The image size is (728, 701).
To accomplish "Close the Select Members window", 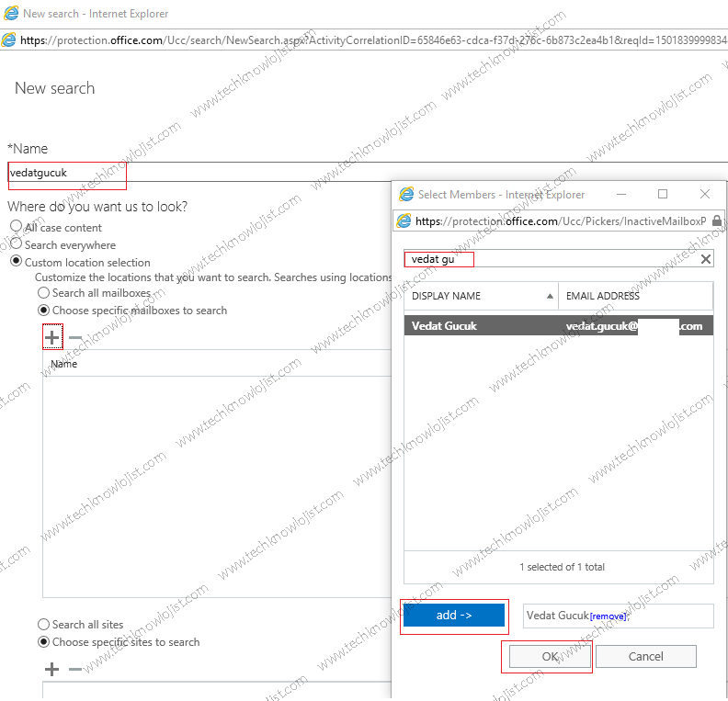I will pos(705,194).
